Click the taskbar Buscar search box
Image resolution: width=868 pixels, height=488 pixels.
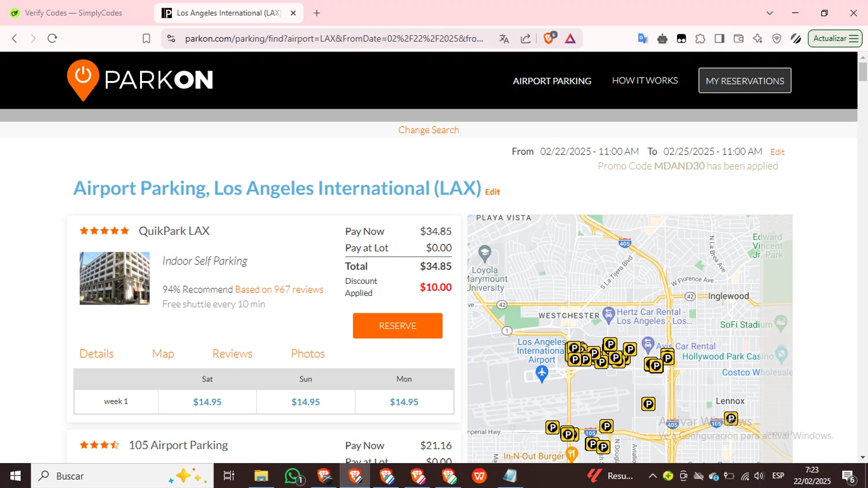pyautogui.click(x=122, y=476)
